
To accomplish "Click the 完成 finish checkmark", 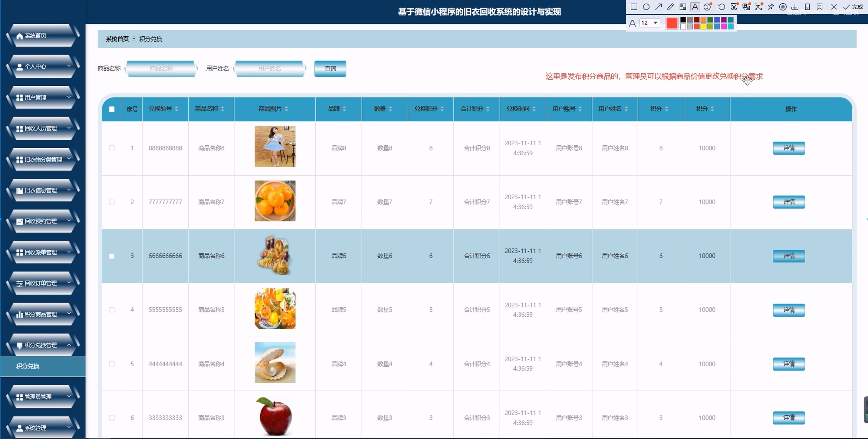I will click(853, 7).
